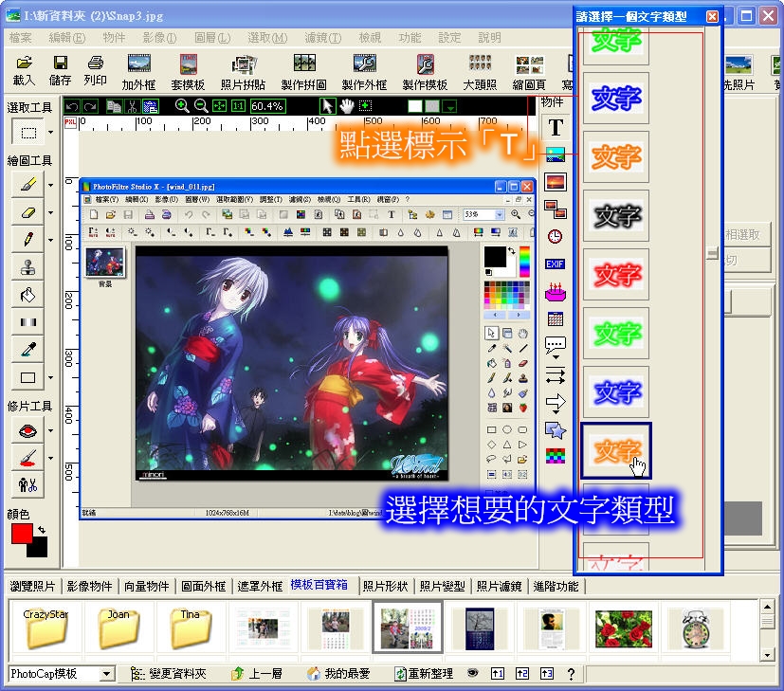Viewport: 784px width, 691px height.
Task: Open the CrazyStar template folder
Action: (x=46, y=627)
